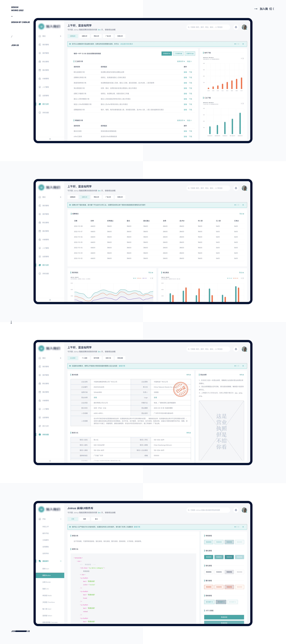
Task: Click the 导出 icon in 岗位情况 panel
Action: click(x=243, y=273)
